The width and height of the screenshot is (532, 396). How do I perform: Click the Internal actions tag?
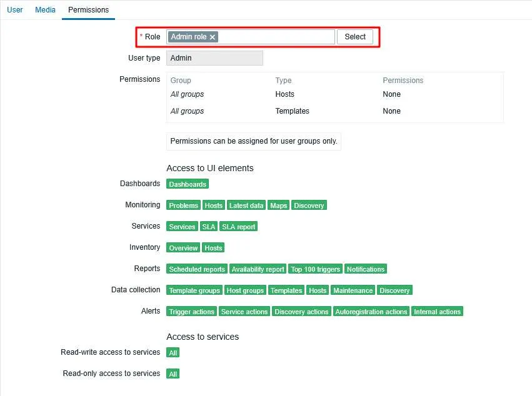437,312
